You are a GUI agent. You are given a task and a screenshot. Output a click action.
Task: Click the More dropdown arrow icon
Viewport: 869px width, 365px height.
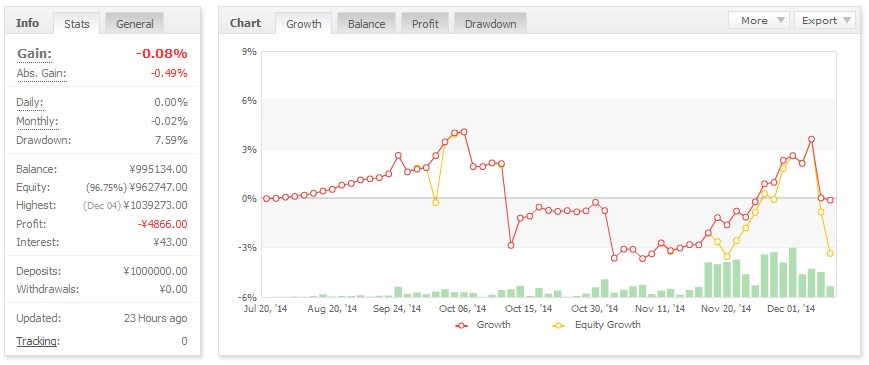780,21
